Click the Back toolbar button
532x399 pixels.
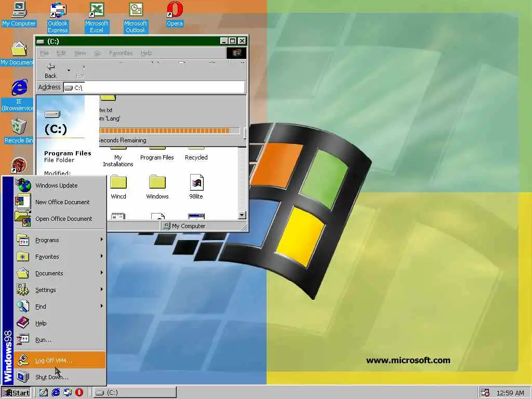click(50, 71)
